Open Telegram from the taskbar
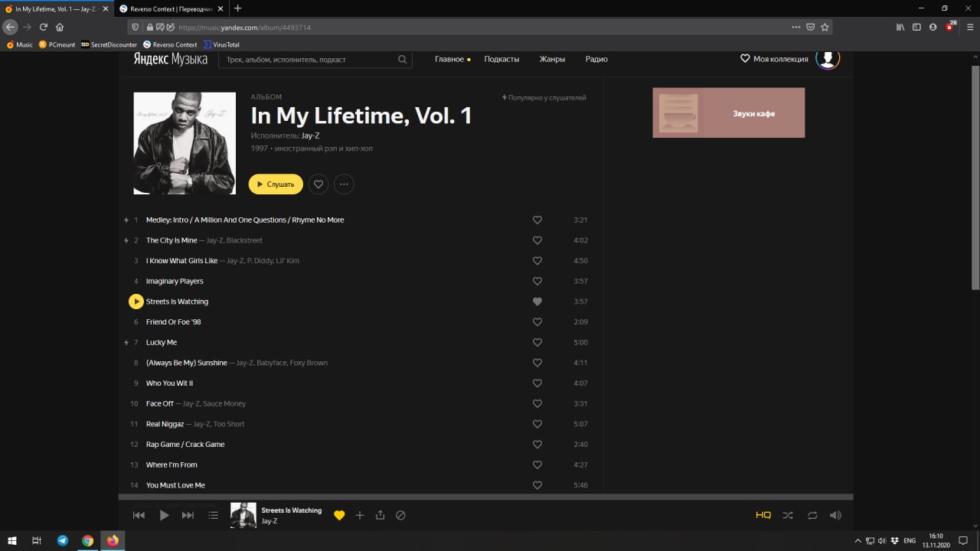Image resolution: width=980 pixels, height=551 pixels. pos(62,540)
